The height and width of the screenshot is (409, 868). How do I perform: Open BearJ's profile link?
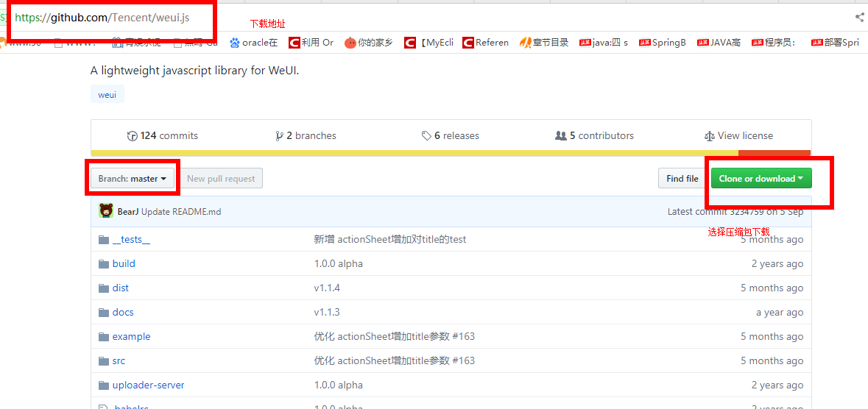click(x=128, y=211)
